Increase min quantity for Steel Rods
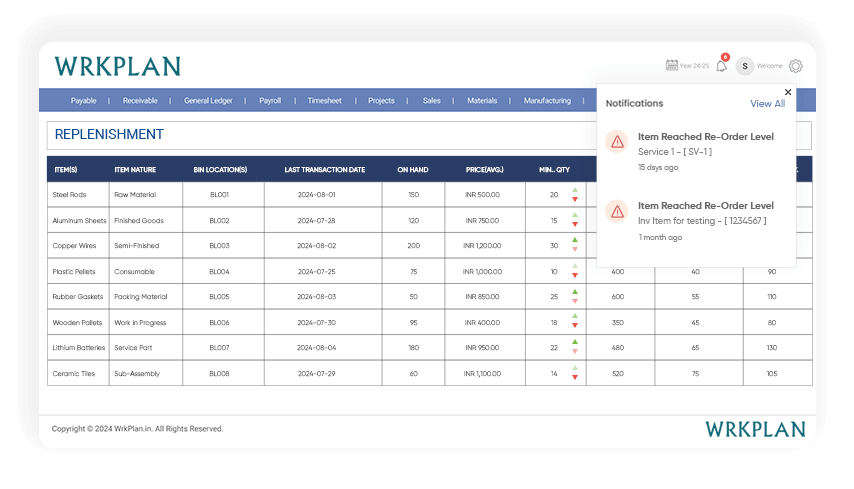 (x=575, y=189)
